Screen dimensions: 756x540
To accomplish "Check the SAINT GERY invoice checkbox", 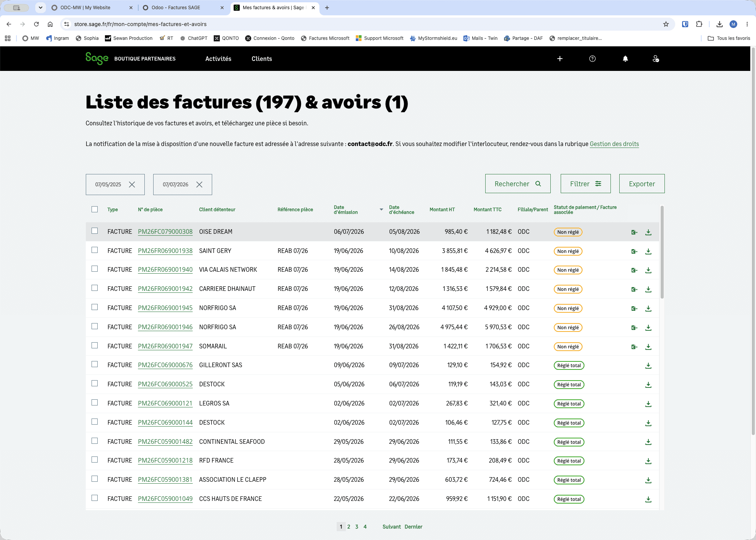I will tap(95, 250).
